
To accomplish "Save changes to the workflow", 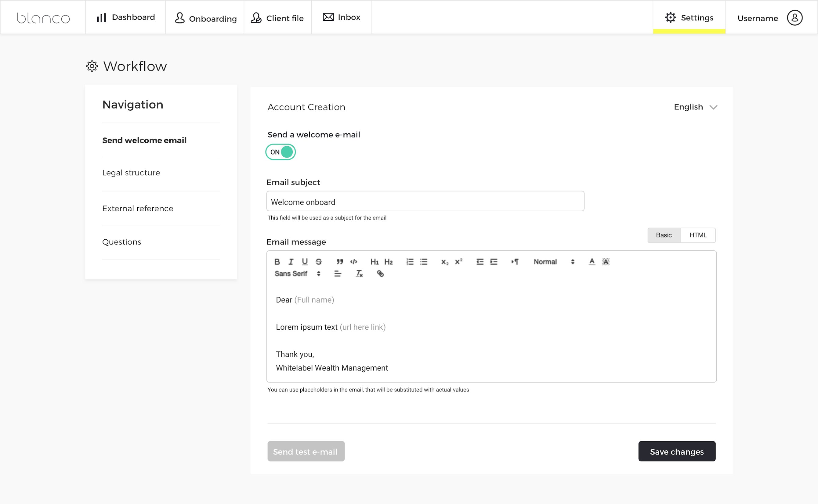I will (677, 451).
